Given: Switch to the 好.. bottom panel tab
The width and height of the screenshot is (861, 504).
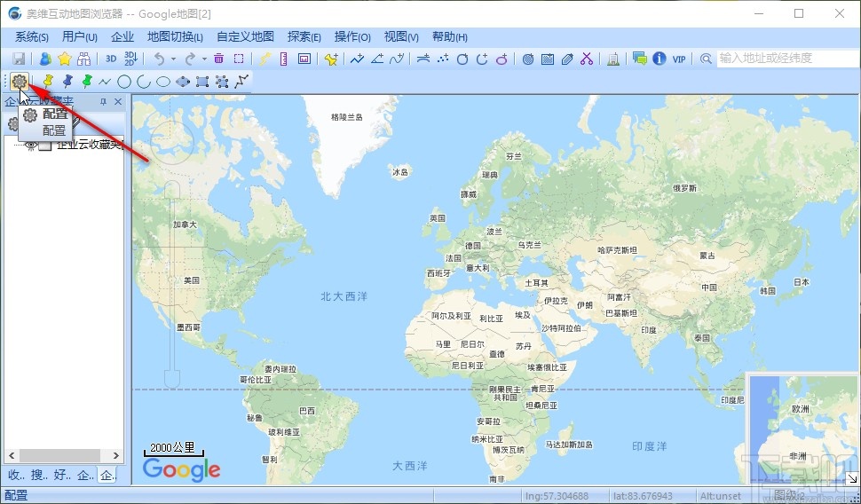Looking at the screenshot, I should click(62, 475).
